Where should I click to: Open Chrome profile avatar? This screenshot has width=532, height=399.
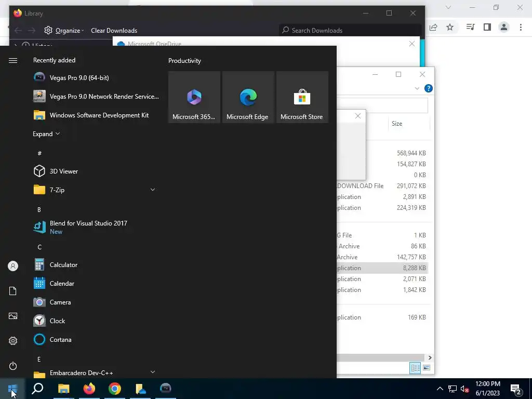point(504,27)
